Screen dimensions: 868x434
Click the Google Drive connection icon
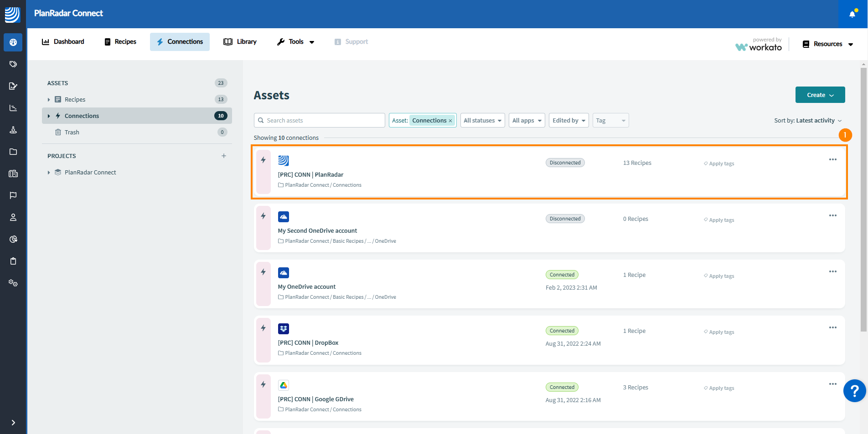point(284,385)
